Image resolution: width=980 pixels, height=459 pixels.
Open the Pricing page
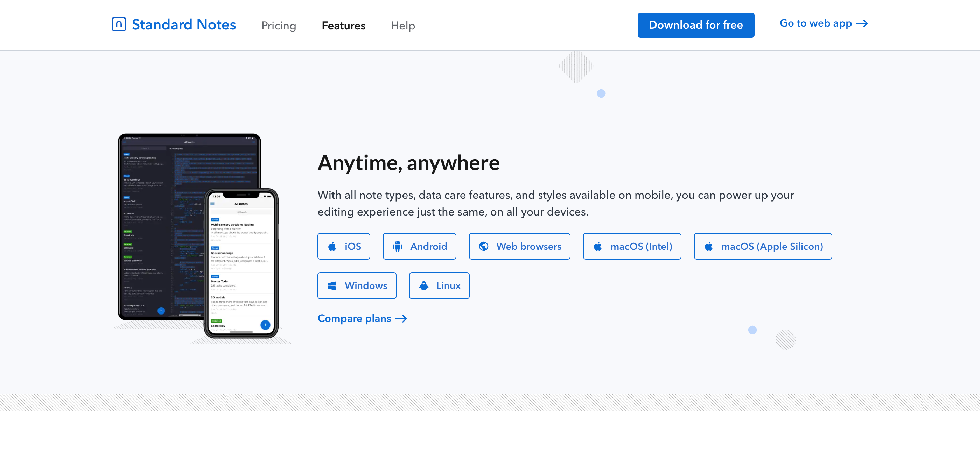tap(279, 26)
